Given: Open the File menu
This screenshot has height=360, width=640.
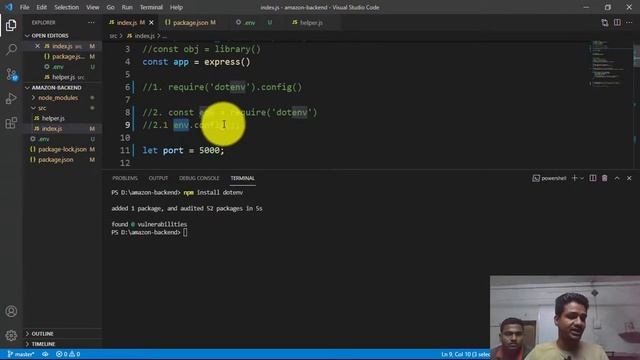Looking at the screenshot, I should tap(24, 7).
